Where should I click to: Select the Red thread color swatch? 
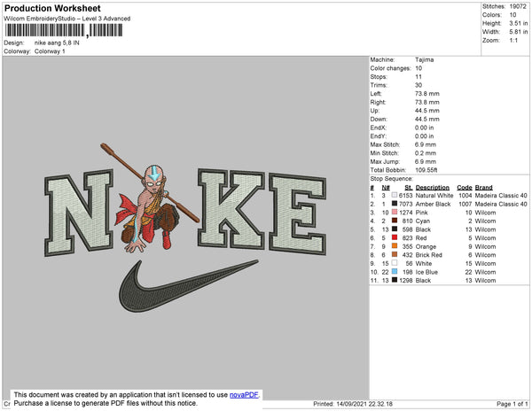[x=395, y=237]
